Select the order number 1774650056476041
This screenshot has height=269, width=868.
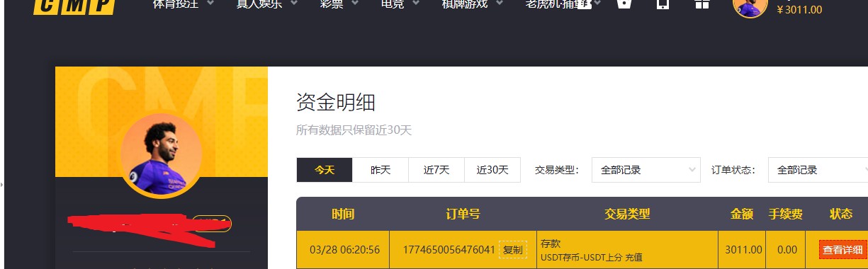(x=449, y=250)
